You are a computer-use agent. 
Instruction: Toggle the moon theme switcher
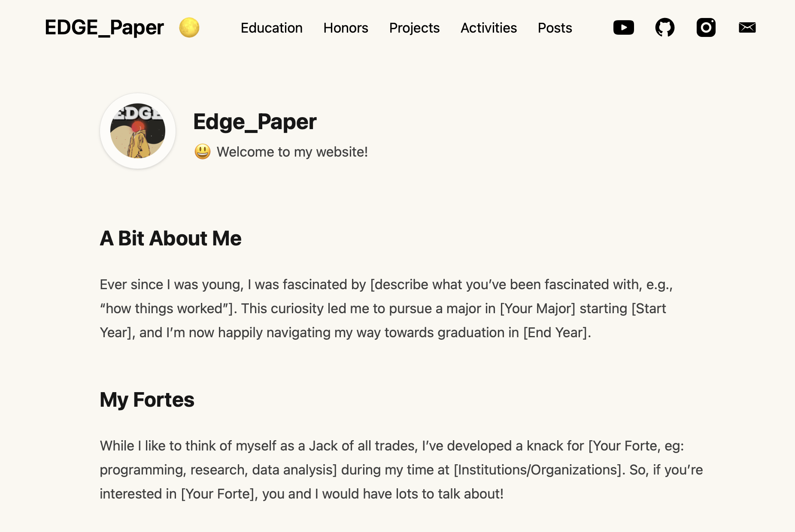click(189, 27)
